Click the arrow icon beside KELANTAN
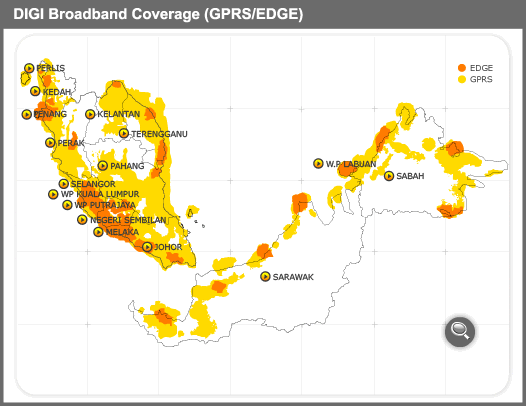Screen dimensions: 526x406 click(x=90, y=114)
